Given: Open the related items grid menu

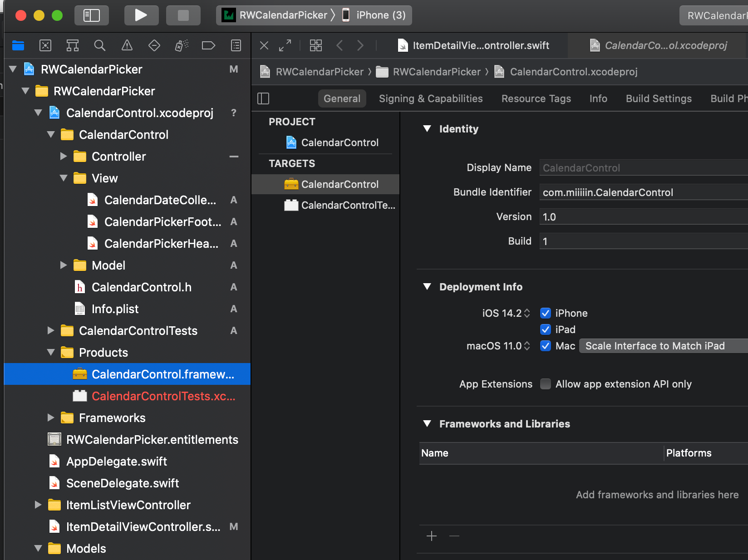Looking at the screenshot, I should tap(316, 45).
